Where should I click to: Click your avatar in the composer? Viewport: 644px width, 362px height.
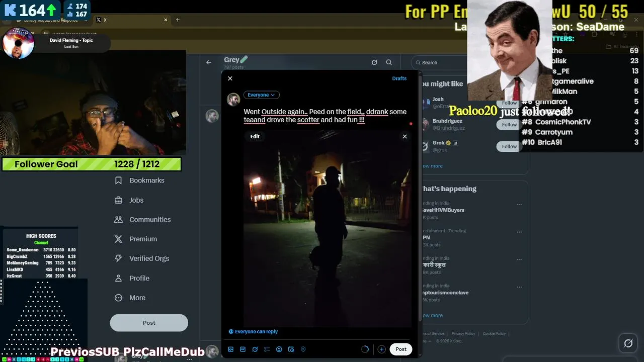tap(233, 100)
